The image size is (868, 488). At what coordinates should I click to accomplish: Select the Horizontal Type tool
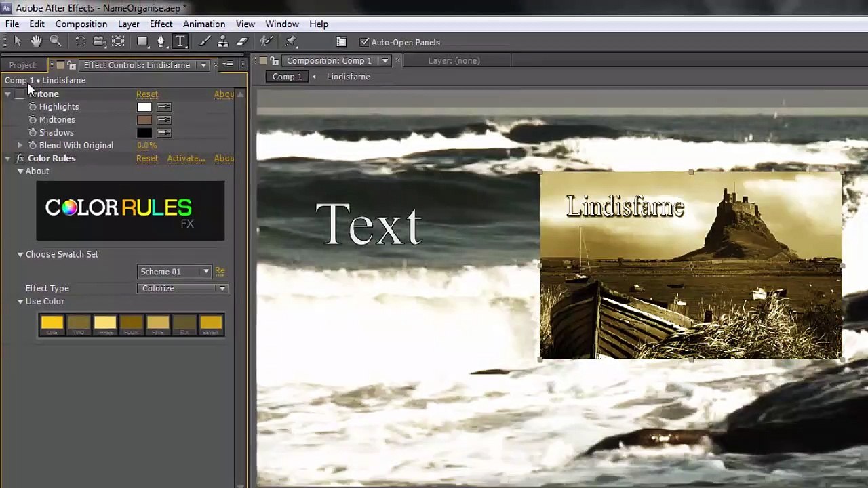coord(180,42)
